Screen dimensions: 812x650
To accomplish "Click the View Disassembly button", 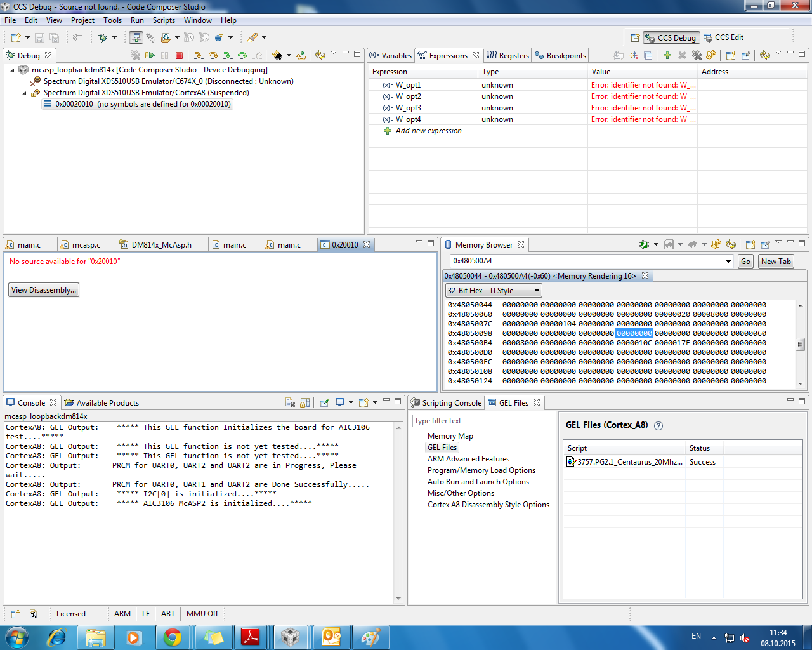I will click(44, 290).
